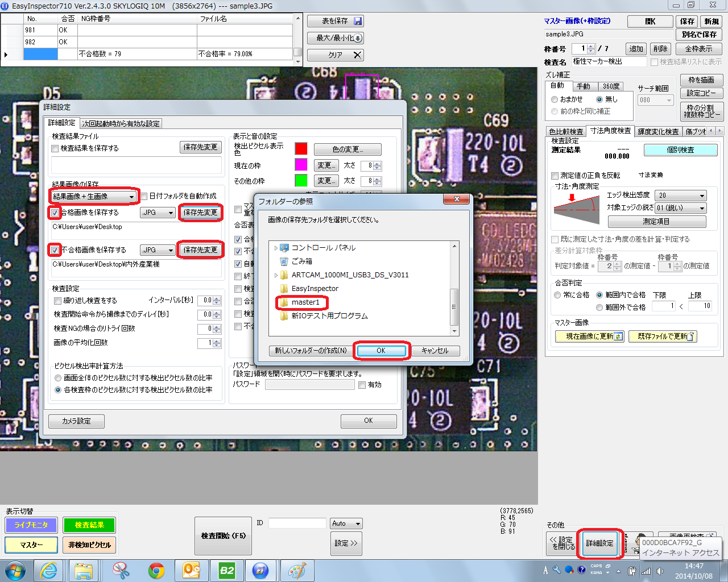Click the file icon on 既存ファイルで更新

click(x=690, y=336)
